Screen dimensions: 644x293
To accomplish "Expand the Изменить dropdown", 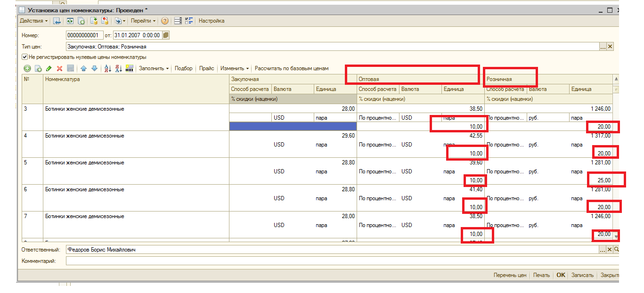I will click(x=235, y=68).
